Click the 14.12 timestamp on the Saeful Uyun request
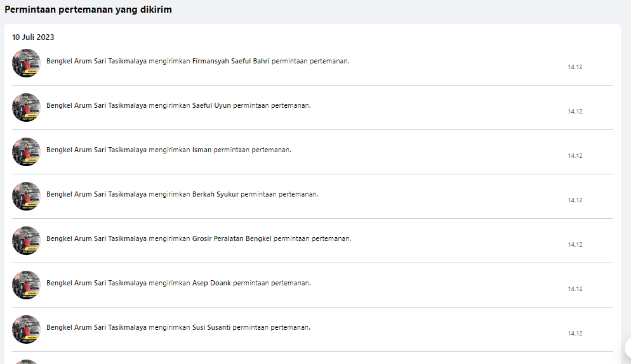The width and height of the screenshot is (631, 364). [575, 112]
